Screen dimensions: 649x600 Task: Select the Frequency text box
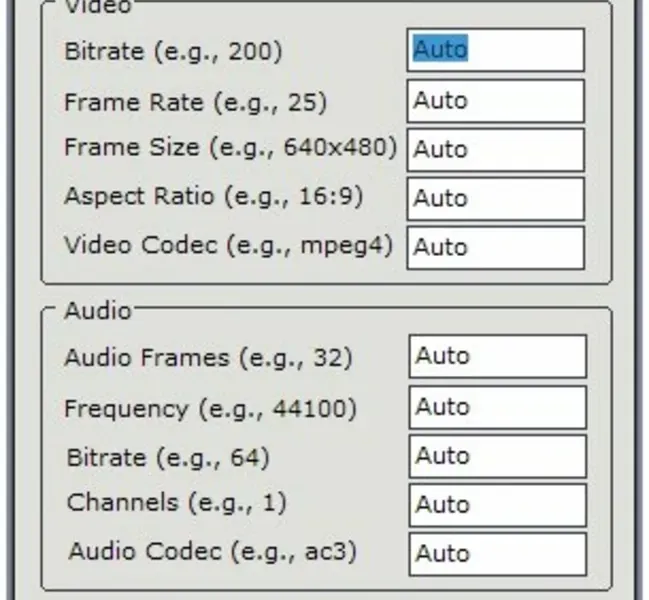(x=497, y=408)
